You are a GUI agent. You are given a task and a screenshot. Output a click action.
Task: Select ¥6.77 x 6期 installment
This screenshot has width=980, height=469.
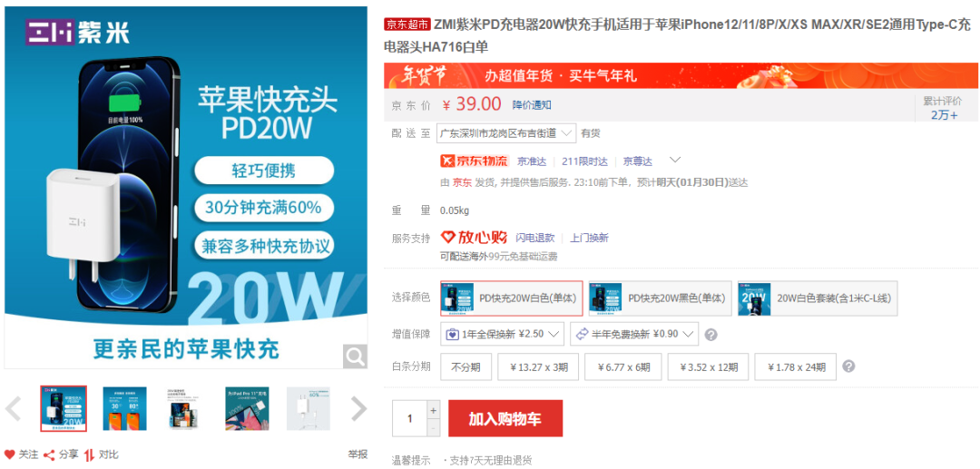pyautogui.click(x=623, y=366)
